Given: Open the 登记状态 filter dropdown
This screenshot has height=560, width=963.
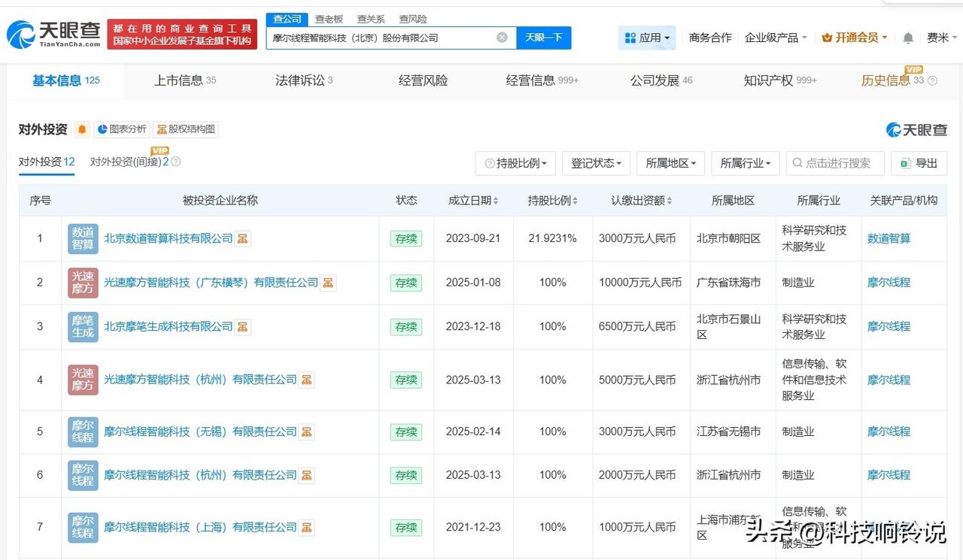Looking at the screenshot, I should click(596, 163).
